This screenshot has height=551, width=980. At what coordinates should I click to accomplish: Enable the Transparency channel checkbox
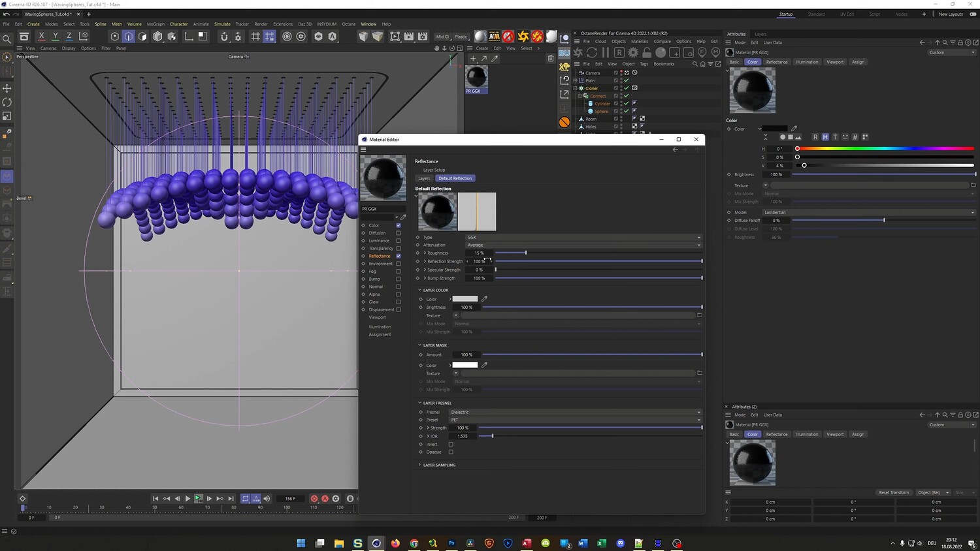point(399,248)
